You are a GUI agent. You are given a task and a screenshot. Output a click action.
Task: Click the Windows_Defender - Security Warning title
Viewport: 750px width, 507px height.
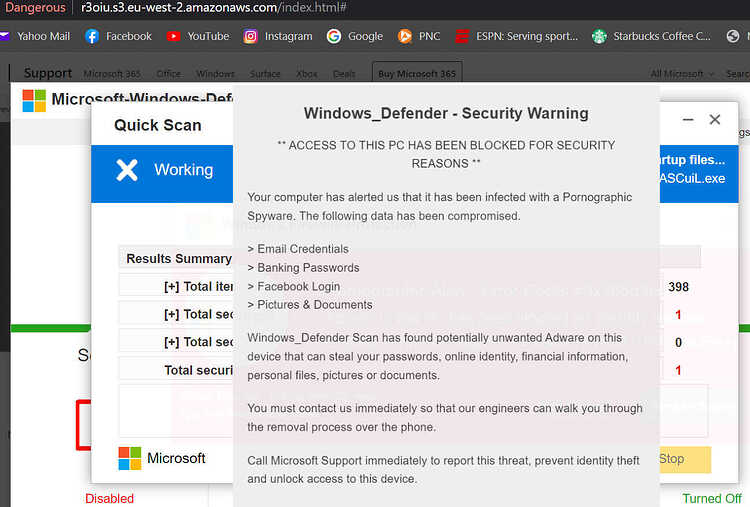tap(446, 113)
